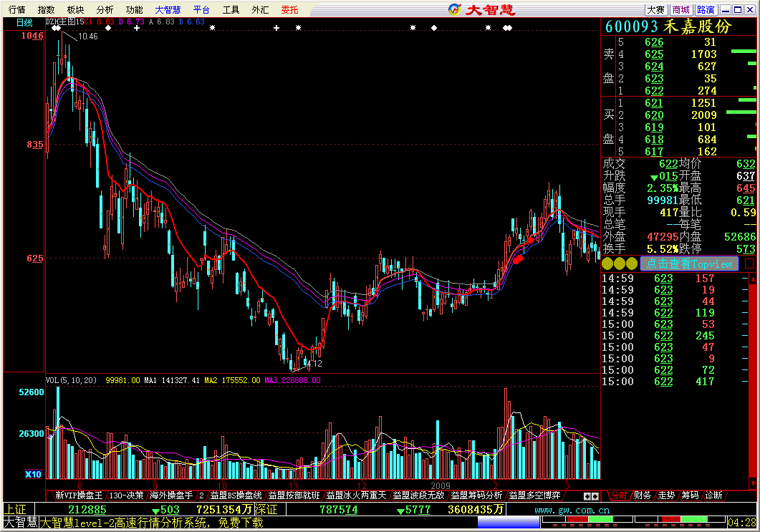The width and height of the screenshot is (760, 532).
Task: Click the right arrow of indicator tab scroller
Action: 595,496
